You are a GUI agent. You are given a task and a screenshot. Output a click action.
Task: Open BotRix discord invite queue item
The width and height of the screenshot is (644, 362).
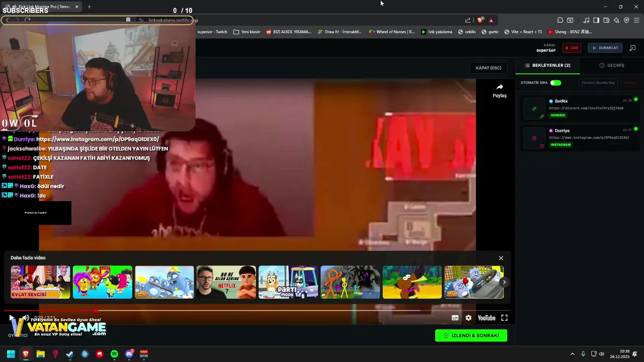point(580,109)
